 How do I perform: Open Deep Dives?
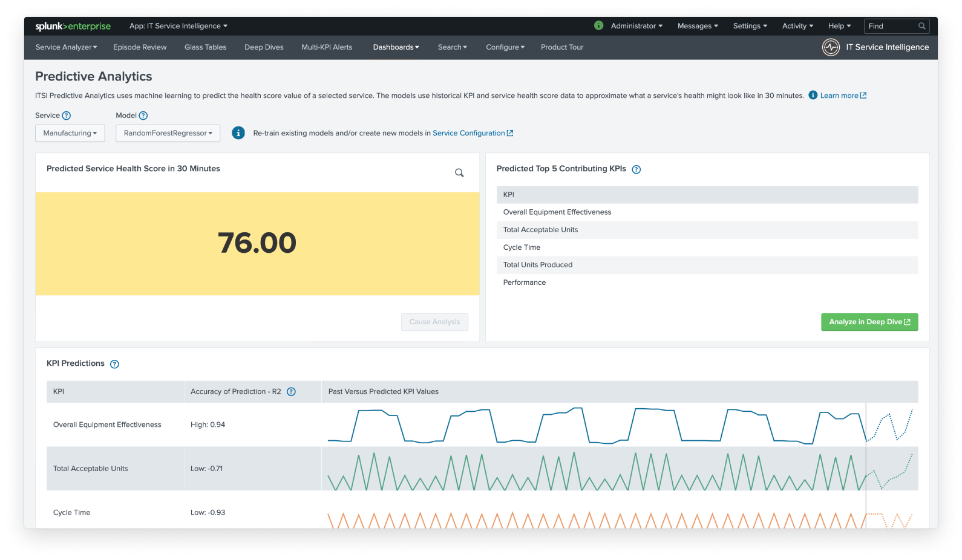pos(264,47)
